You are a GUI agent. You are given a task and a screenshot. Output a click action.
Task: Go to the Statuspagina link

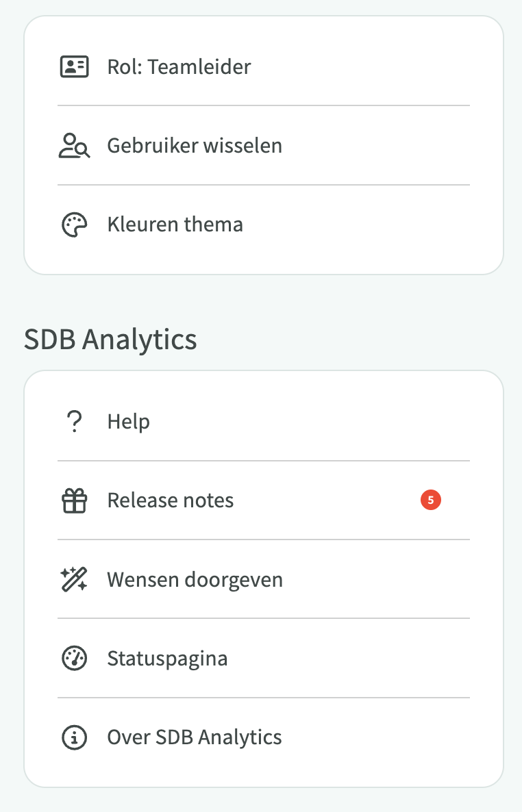pos(167,659)
